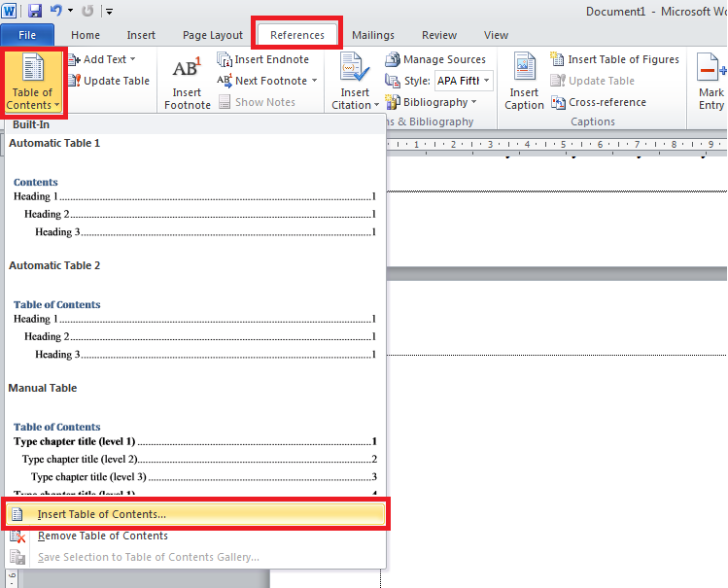Save the document with the floppy disk icon
This screenshot has width=728, height=588.
coord(35,11)
